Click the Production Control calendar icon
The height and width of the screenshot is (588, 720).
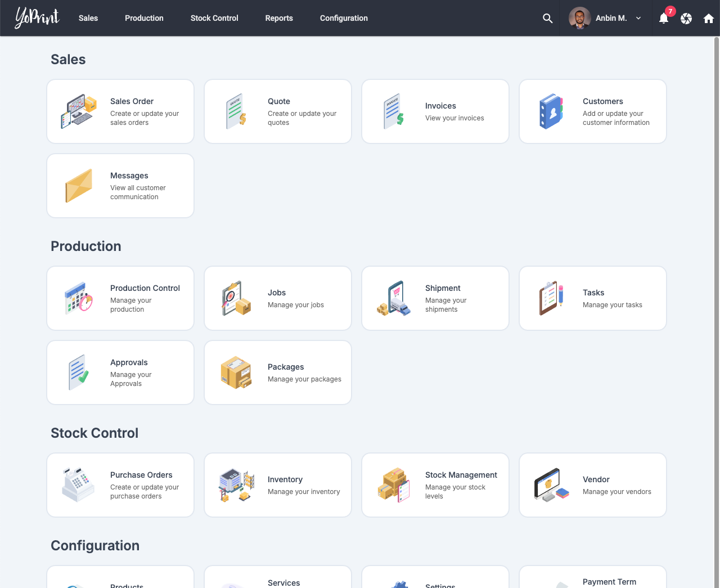[79, 298]
